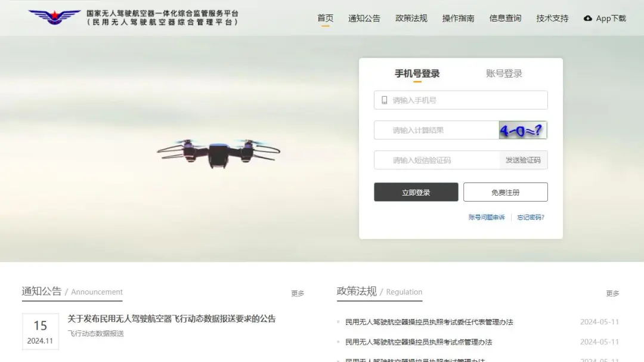Refresh the arithmetic captcha image

(x=522, y=130)
